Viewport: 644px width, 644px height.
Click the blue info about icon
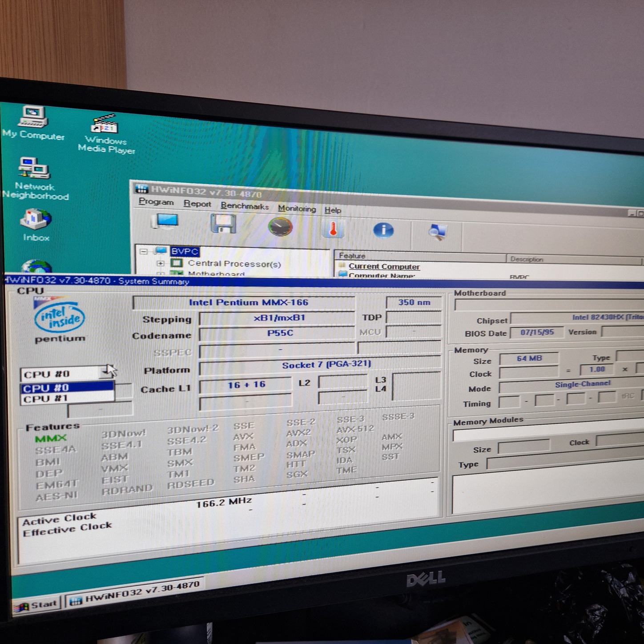[383, 230]
